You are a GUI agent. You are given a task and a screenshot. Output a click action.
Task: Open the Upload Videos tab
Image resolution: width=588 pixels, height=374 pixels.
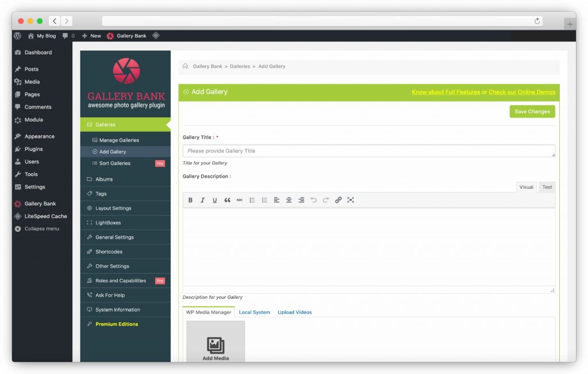point(295,312)
